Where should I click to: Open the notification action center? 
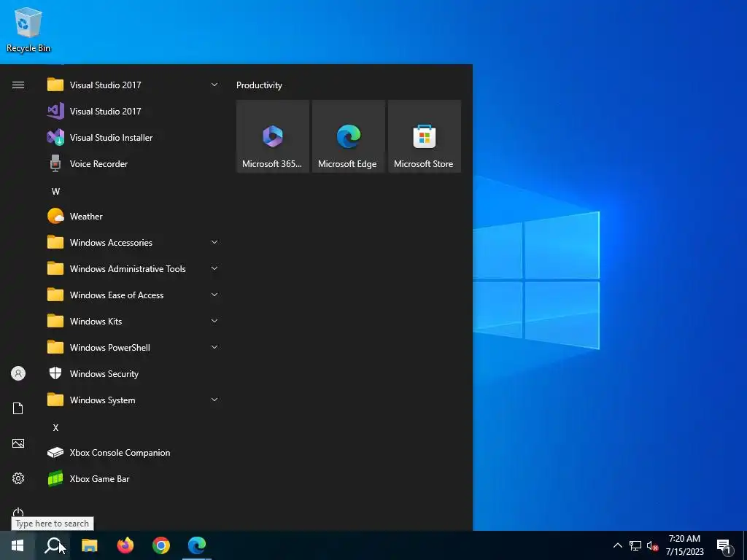(x=724, y=546)
